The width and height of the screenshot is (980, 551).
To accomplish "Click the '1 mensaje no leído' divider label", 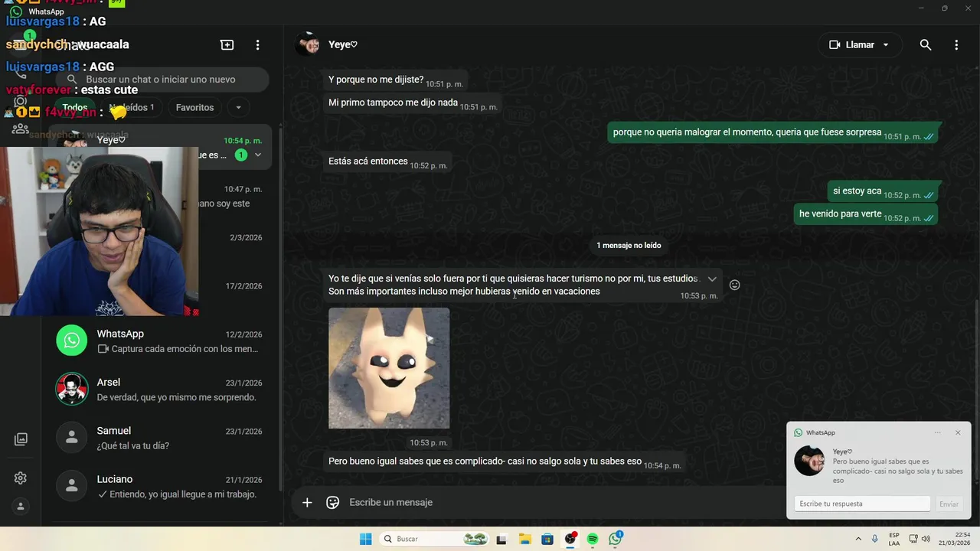I will point(629,245).
